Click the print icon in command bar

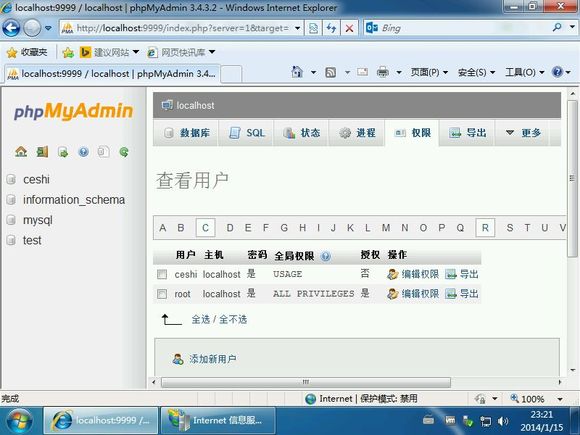click(383, 72)
